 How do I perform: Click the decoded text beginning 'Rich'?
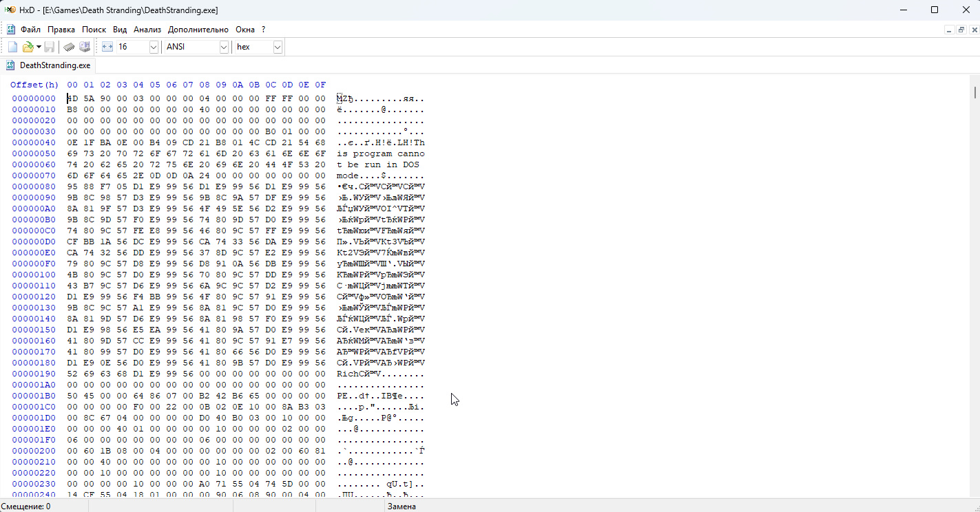click(x=381, y=374)
